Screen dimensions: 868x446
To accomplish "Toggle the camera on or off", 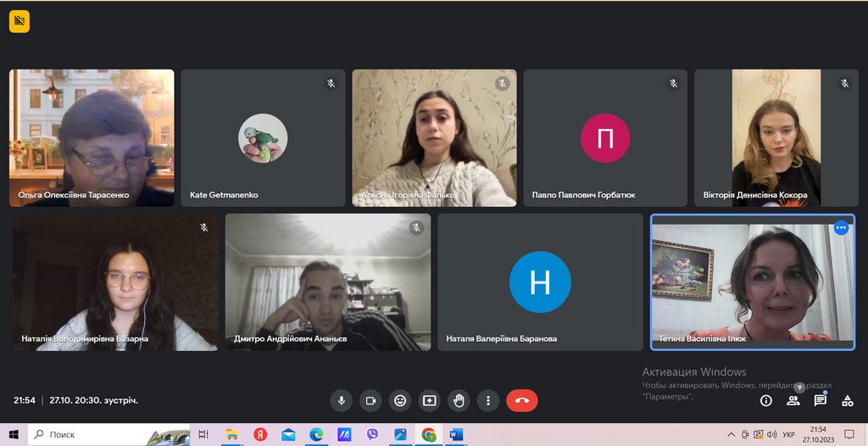I will point(370,400).
